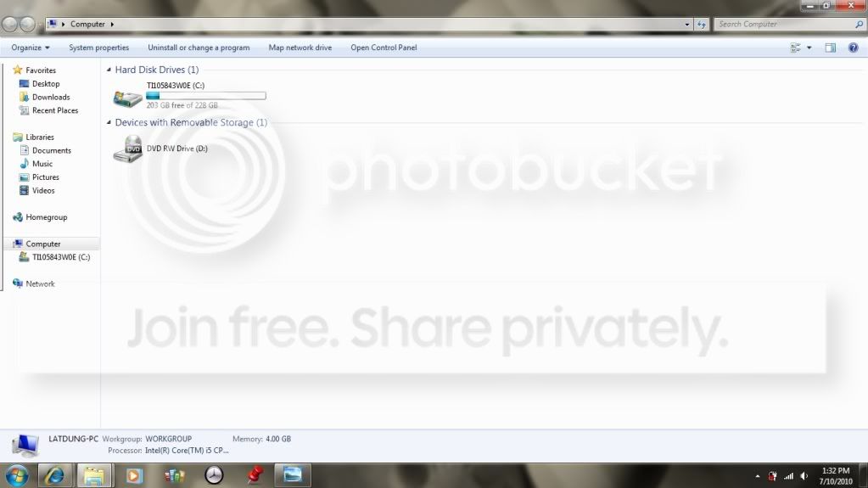The width and height of the screenshot is (868, 488).
Task: Select TI105843W0E (C:) in the sidebar
Action: pos(61,257)
